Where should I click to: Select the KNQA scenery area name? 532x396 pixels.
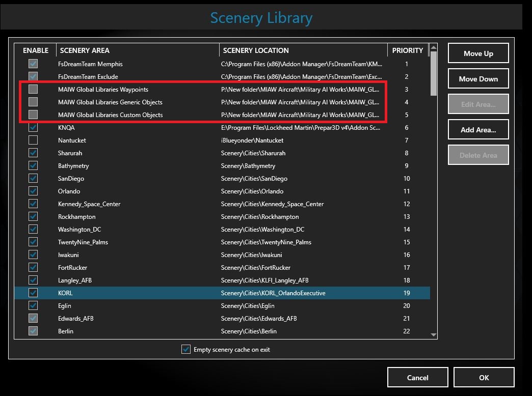point(66,127)
